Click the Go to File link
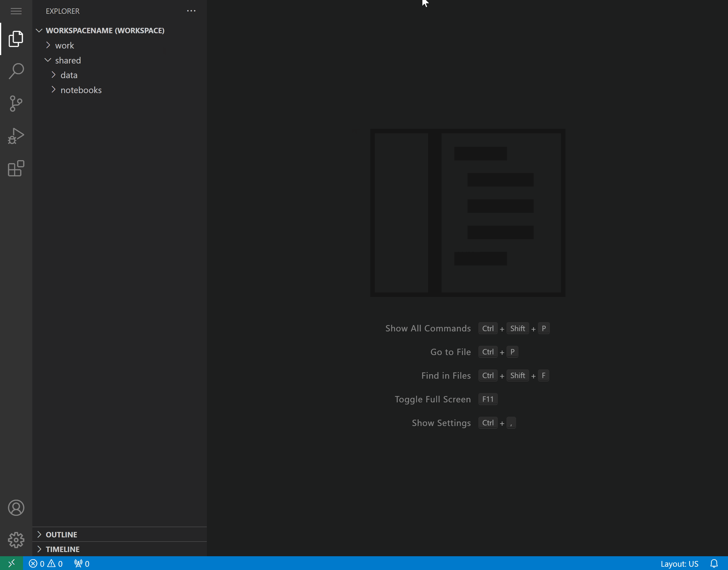Image resolution: width=728 pixels, height=570 pixels. tap(451, 351)
